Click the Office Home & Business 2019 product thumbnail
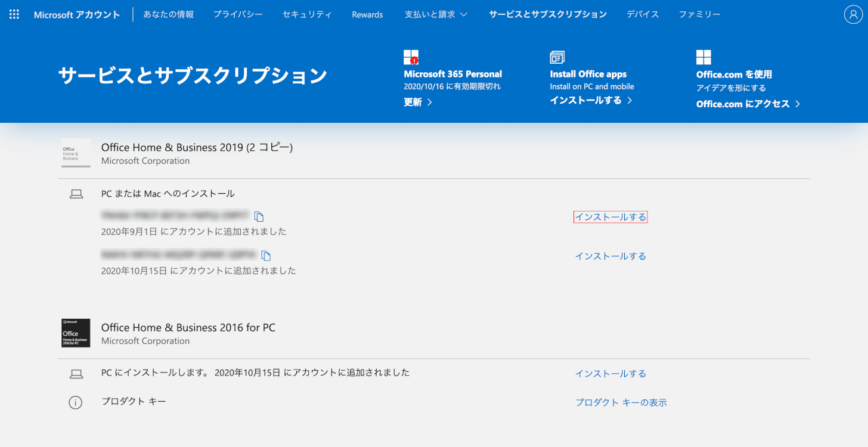The height and width of the screenshot is (447, 868). [x=76, y=153]
